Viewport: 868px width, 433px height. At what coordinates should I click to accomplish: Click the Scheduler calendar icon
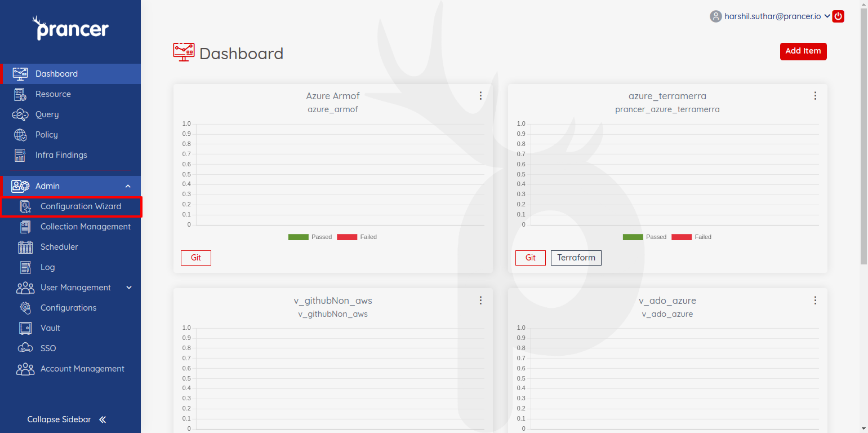pyautogui.click(x=25, y=247)
